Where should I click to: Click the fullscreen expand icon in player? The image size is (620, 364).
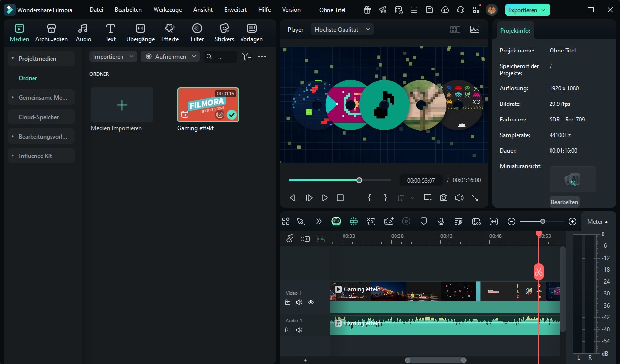coord(475,198)
